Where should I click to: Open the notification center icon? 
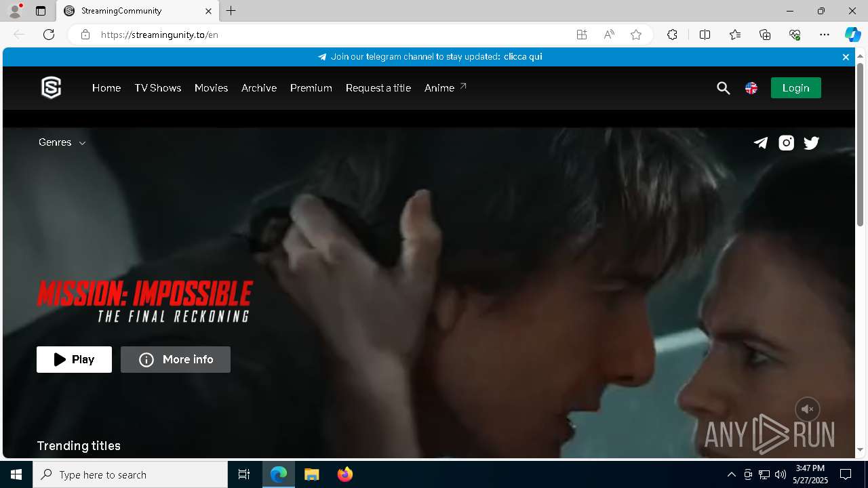point(846,474)
